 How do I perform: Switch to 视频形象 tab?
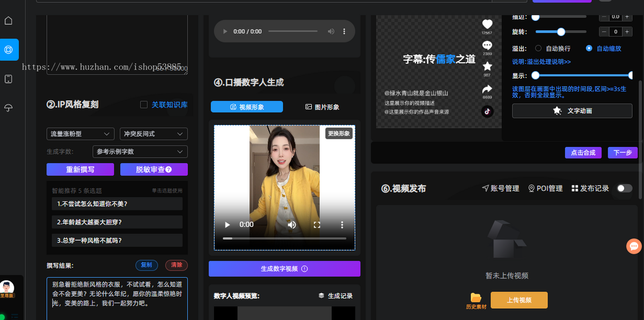[247, 107]
